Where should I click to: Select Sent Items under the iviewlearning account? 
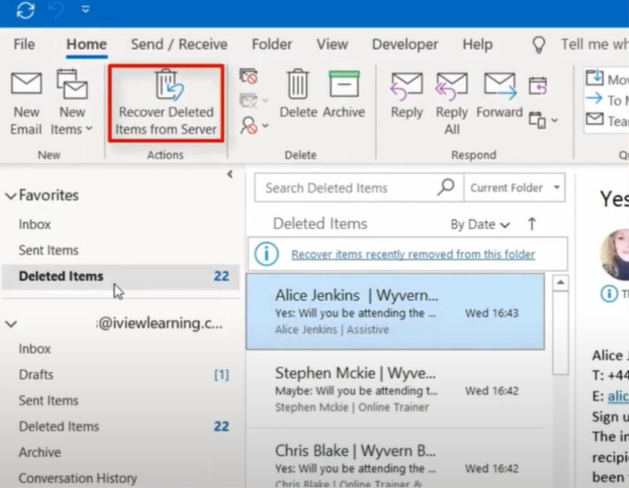pyautogui.click(x=49, y=401)
